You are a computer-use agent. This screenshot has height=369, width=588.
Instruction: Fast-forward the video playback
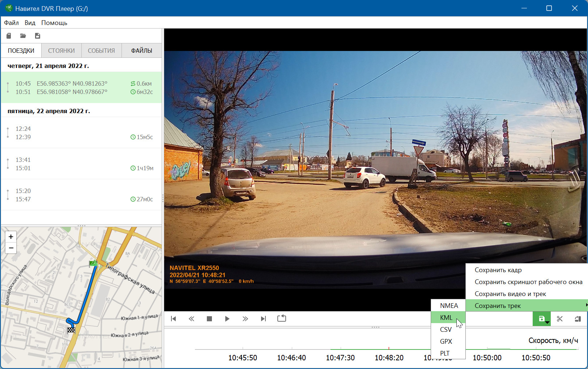click(245, 319)
